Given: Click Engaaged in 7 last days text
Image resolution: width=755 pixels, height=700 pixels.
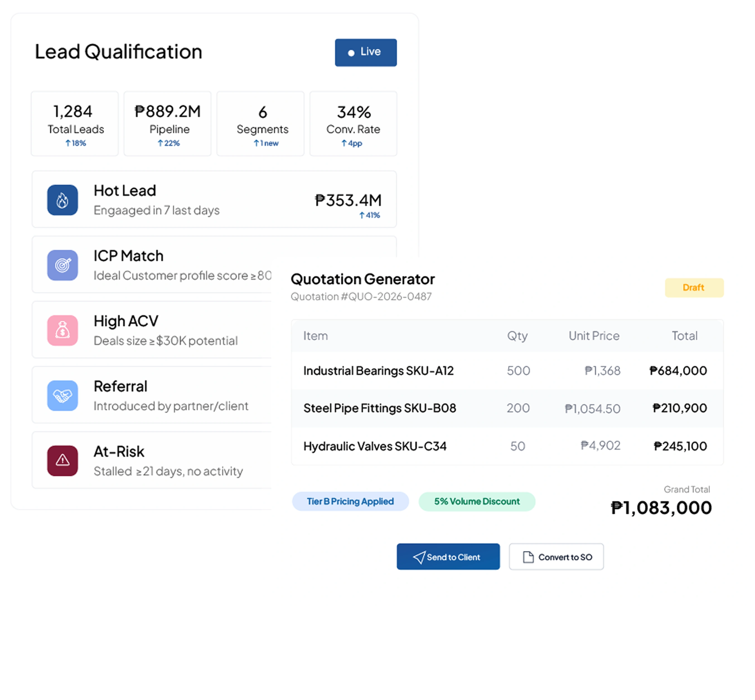Looking at the screenshot, I should [156, 210].
